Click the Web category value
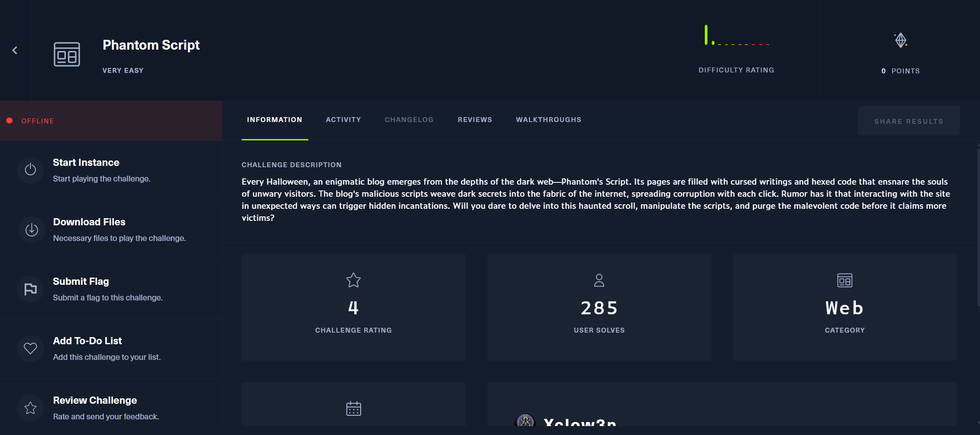980x435 pixels. [x=845, y=308]
